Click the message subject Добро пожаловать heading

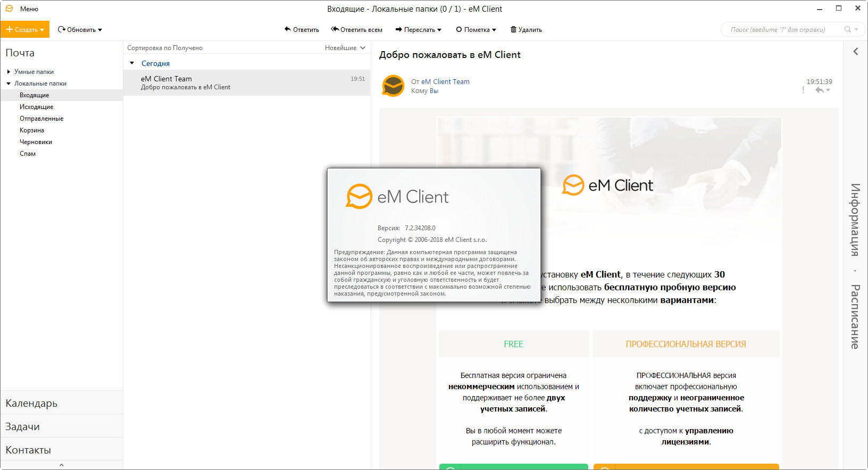coord(450,55)
